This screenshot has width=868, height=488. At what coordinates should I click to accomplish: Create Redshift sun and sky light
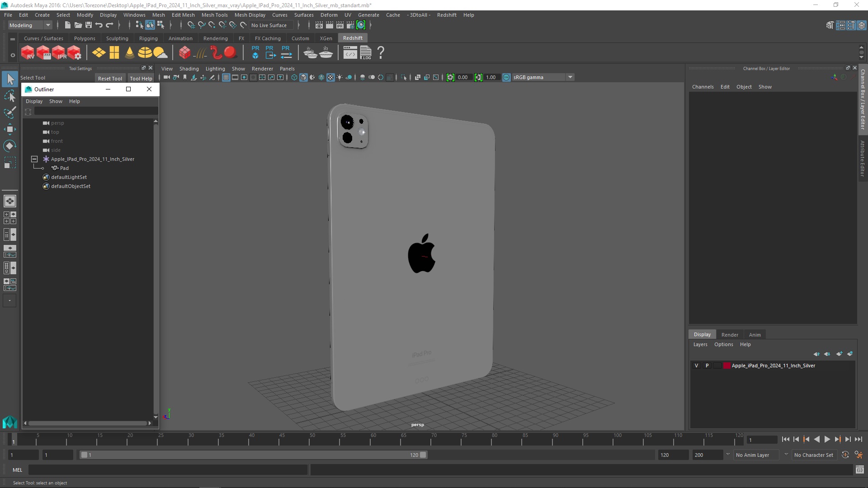[160, 53]
